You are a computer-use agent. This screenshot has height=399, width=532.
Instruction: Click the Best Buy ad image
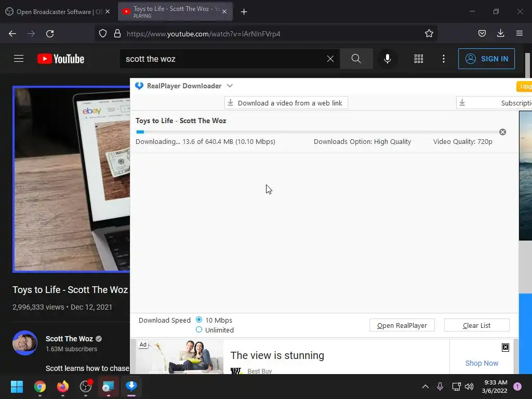(x=179, y=356)
